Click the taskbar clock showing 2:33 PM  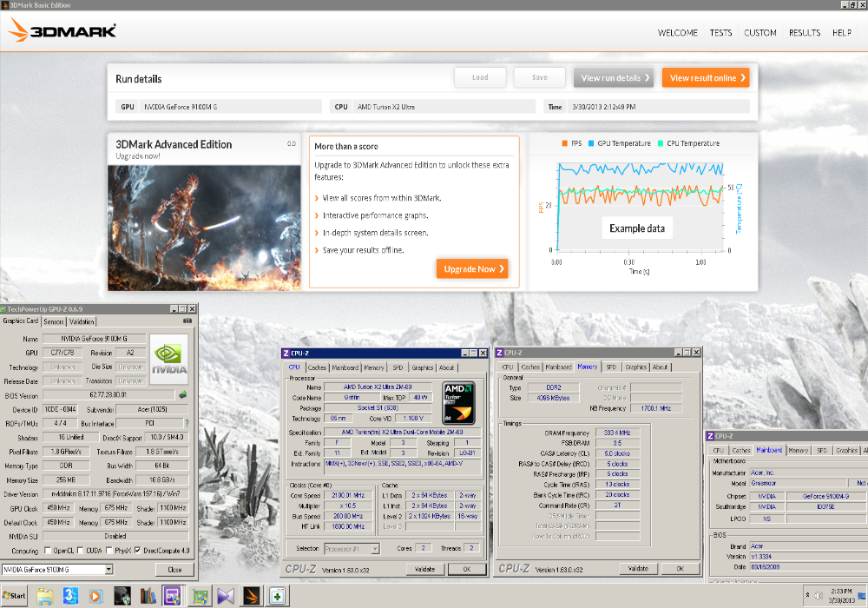click(x=841, y=596)
